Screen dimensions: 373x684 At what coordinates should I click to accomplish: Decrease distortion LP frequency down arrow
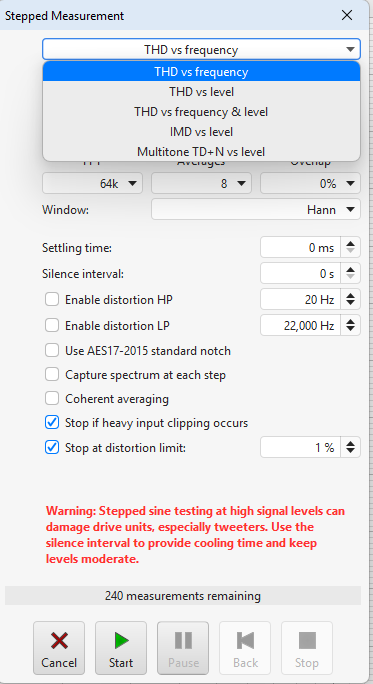(x=350, y=329)
